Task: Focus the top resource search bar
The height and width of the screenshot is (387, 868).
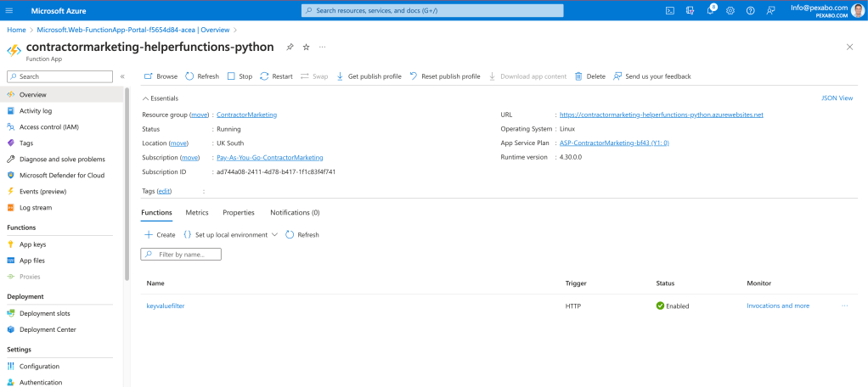Action: click(432, 10)
